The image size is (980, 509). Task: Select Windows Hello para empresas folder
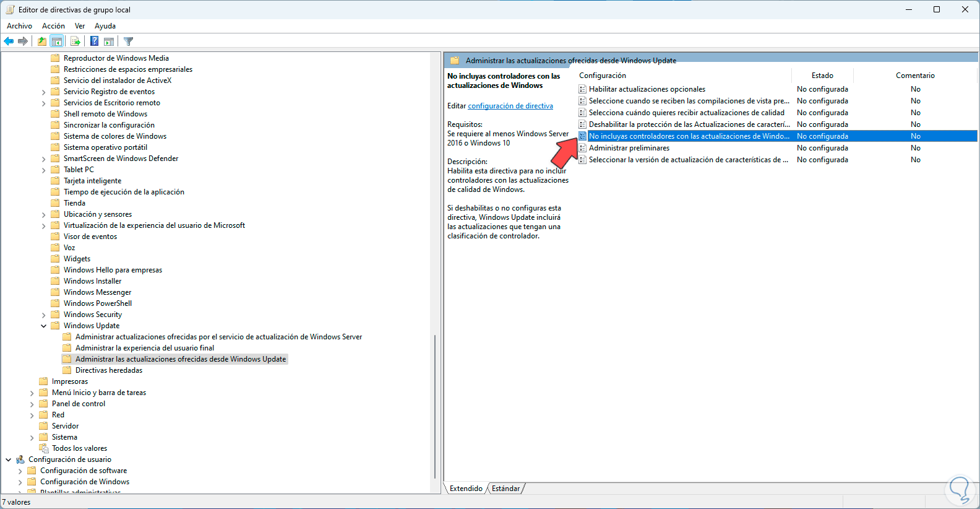[113, 270]
